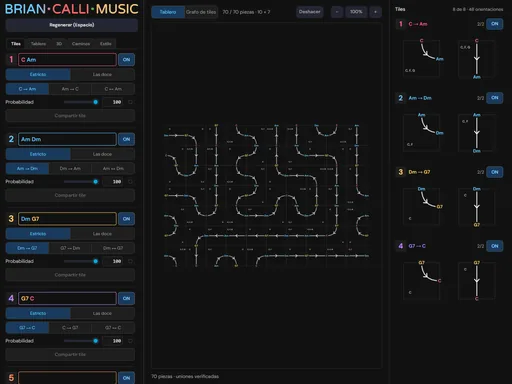The image size is (512, 384).
Task: Open the Estilo tab
Action: click(x=106, y=44)
